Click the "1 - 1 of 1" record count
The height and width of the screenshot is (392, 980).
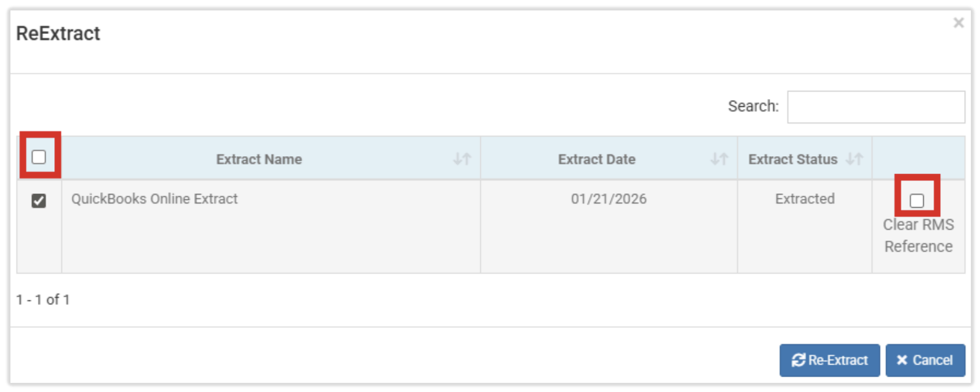(x=43, y=300)
